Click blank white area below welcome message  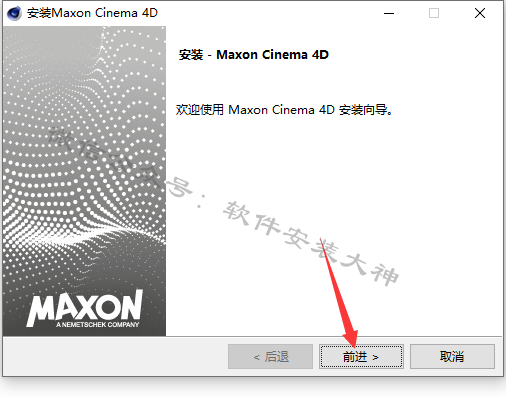tap(333, 167)
